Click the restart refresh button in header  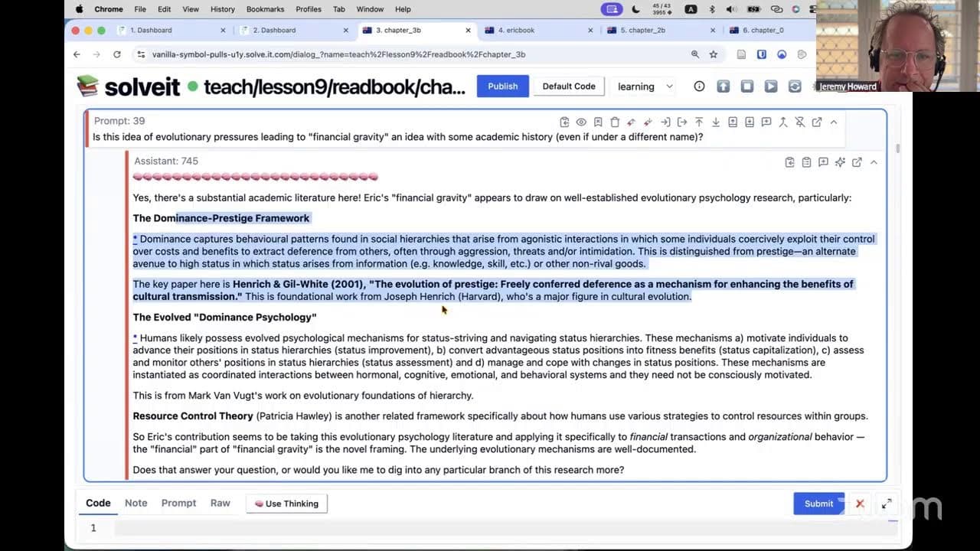795,86
